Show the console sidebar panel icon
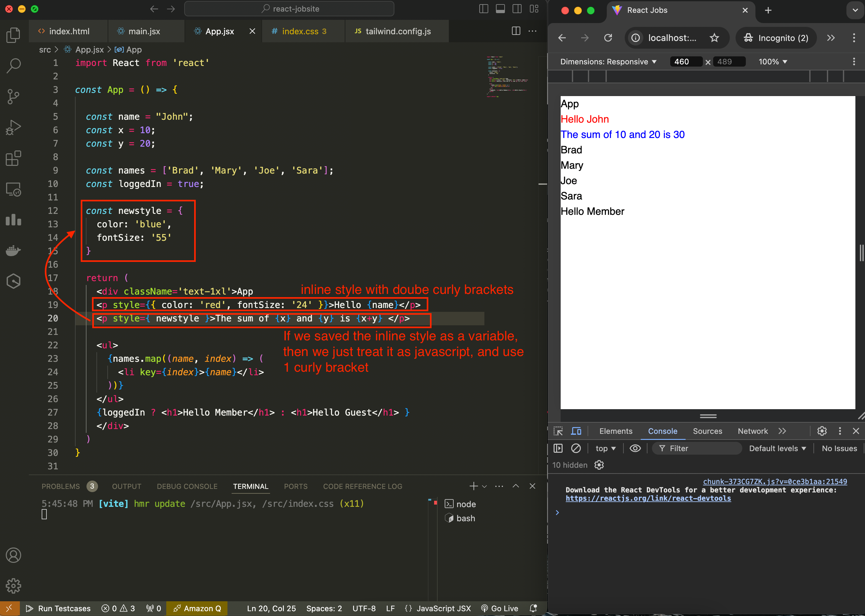 (558, 448)
